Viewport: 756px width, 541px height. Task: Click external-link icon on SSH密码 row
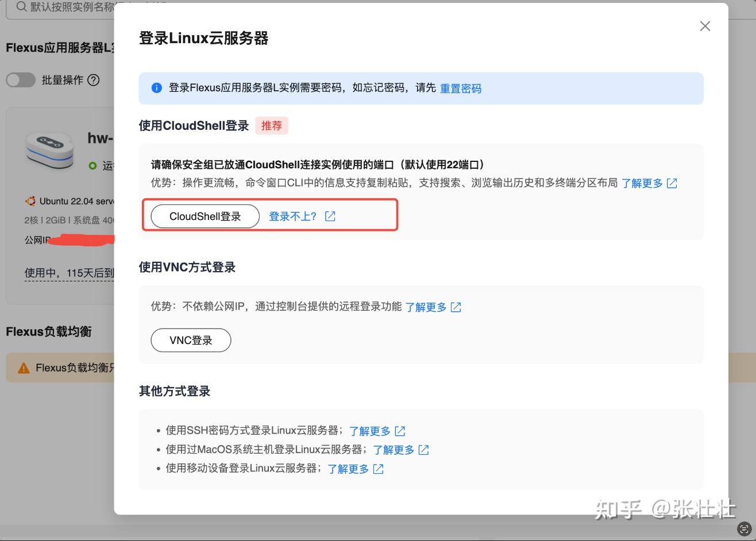pyautogui.click(x=400, y=431)
